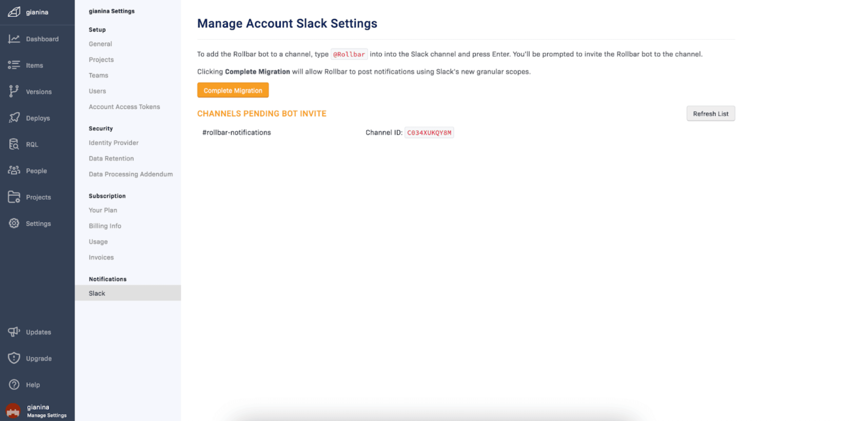Click the channel ID C034XUKQY8M code
The width and height of the screenshot is (868, 421).
click(429, 133)
